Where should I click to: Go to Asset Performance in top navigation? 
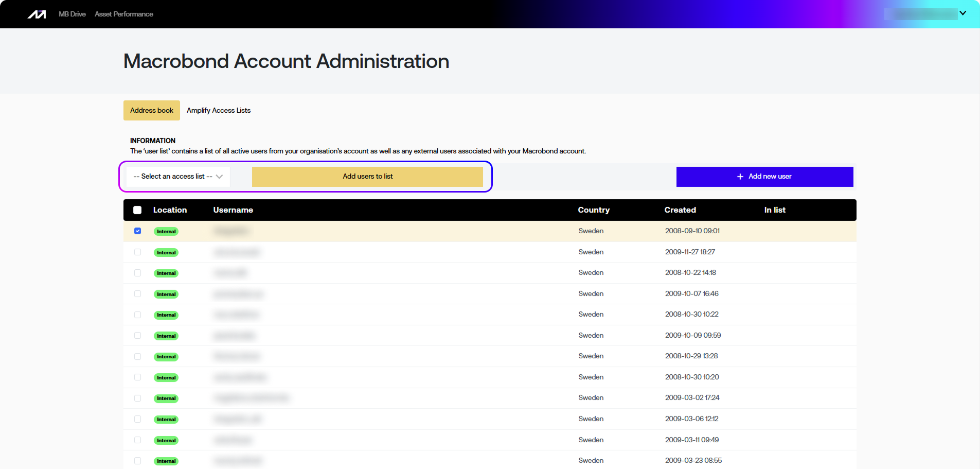124,14
